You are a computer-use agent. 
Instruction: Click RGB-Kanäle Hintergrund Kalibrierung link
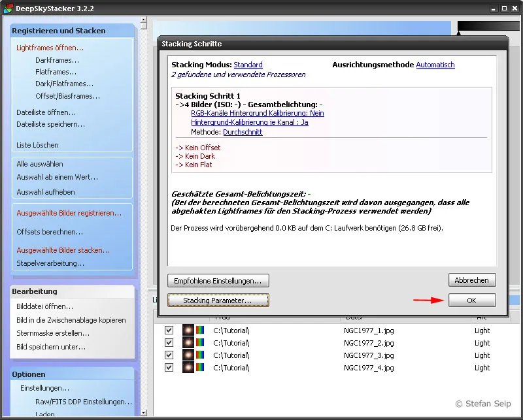tap(257, 113)
